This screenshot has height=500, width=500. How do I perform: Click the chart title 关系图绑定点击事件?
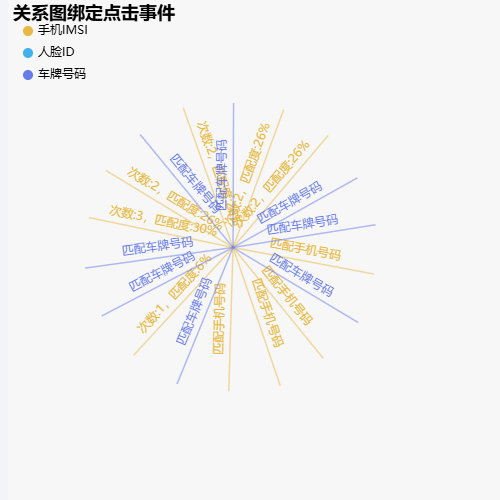(94, 13)
